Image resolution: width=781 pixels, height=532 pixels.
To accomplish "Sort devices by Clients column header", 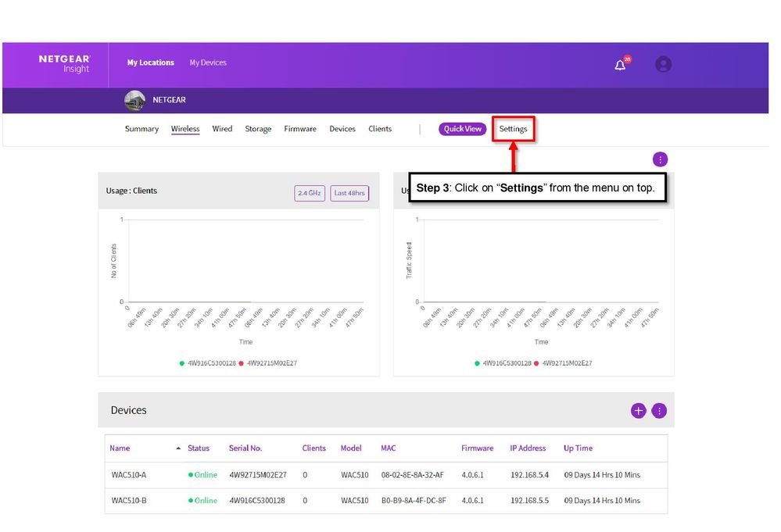I will [x=313, y=448].
